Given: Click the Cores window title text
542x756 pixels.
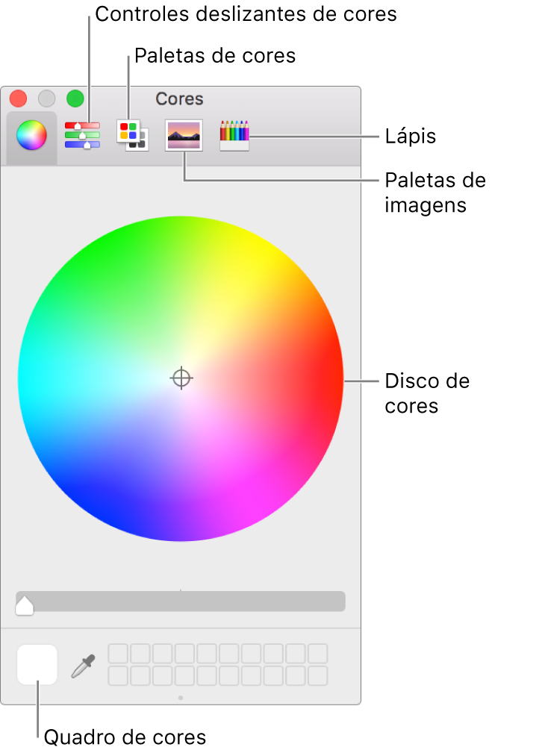Looking at the screenshot, I should 179,99.
